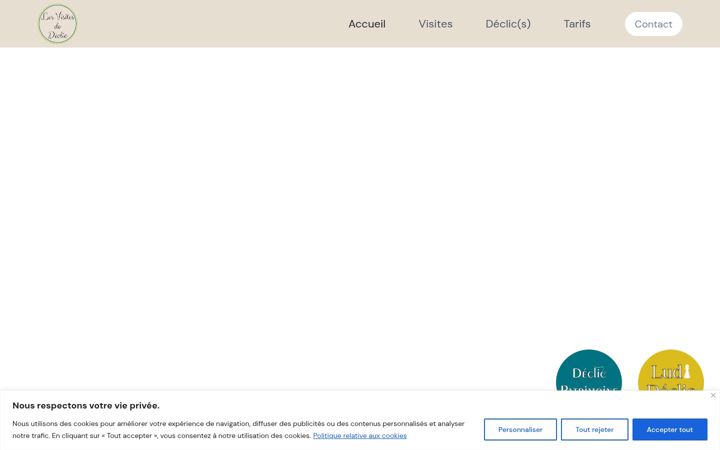Click the Contact button
This screenshot has width=720, height=450.
pos(653,24)
